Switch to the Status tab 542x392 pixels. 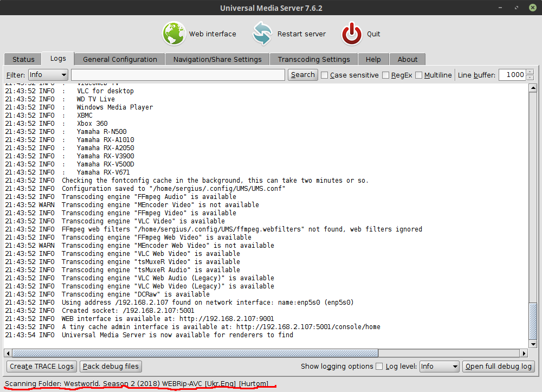point(23,59)
